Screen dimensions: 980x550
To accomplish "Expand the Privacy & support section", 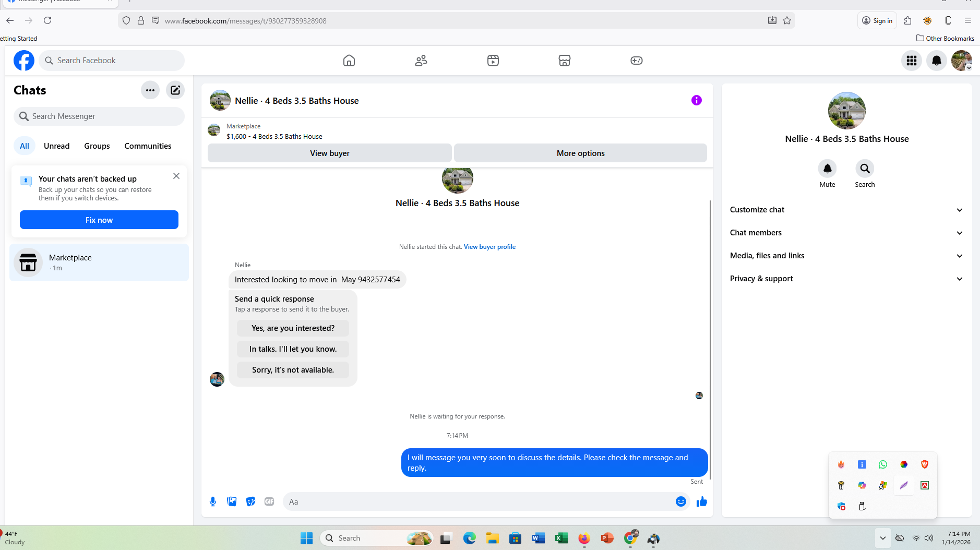I will coord(847,279).
